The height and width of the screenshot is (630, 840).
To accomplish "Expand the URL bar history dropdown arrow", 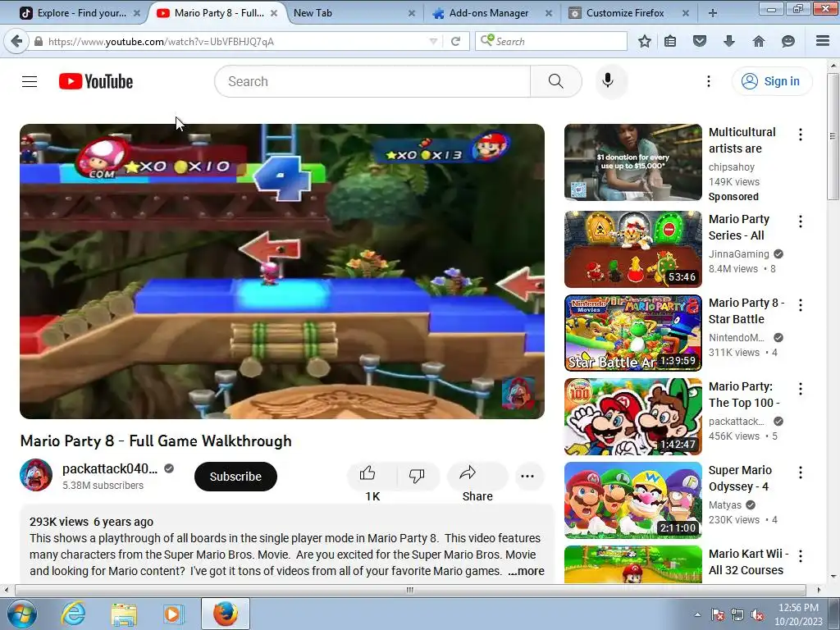I will [433, 41].
